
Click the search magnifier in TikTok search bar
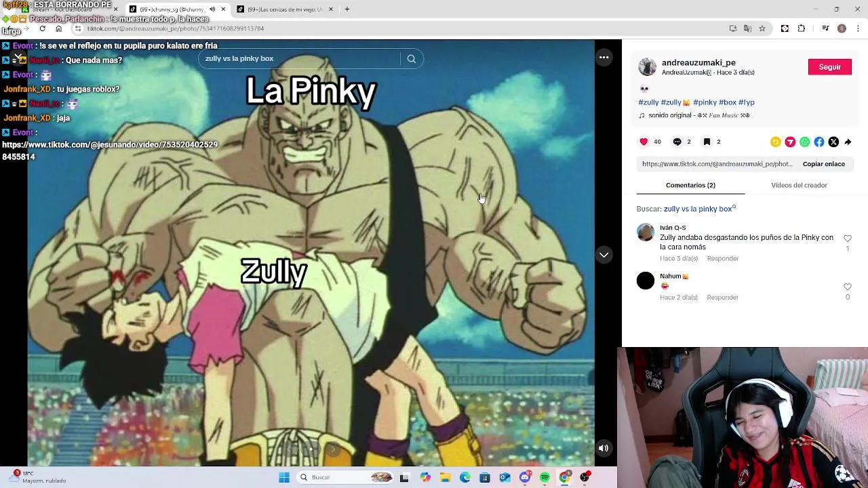click(411, 59)
